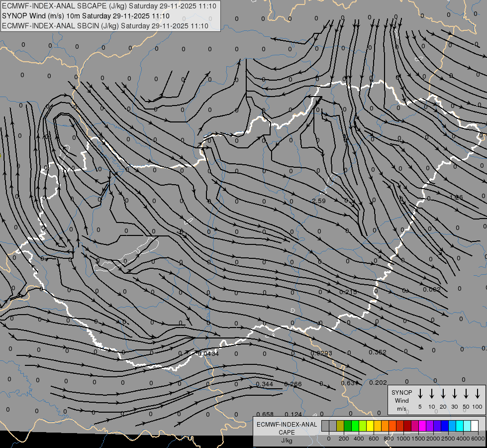The height and width of the screenshot is (448, 487).
Task: Click the 2500 tick label on CAPE scale
Action: tap(448, 439)
